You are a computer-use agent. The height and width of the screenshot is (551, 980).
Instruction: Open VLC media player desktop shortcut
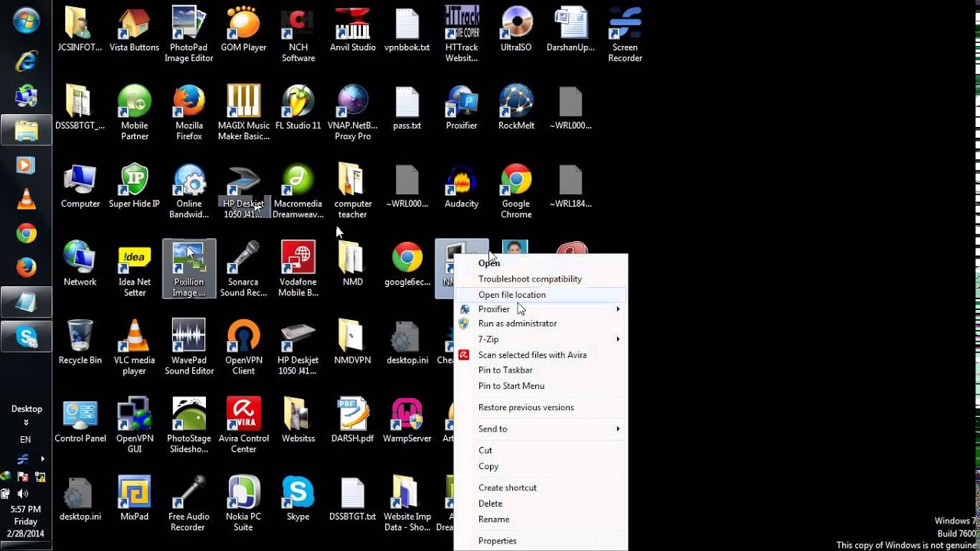point(135,347)
